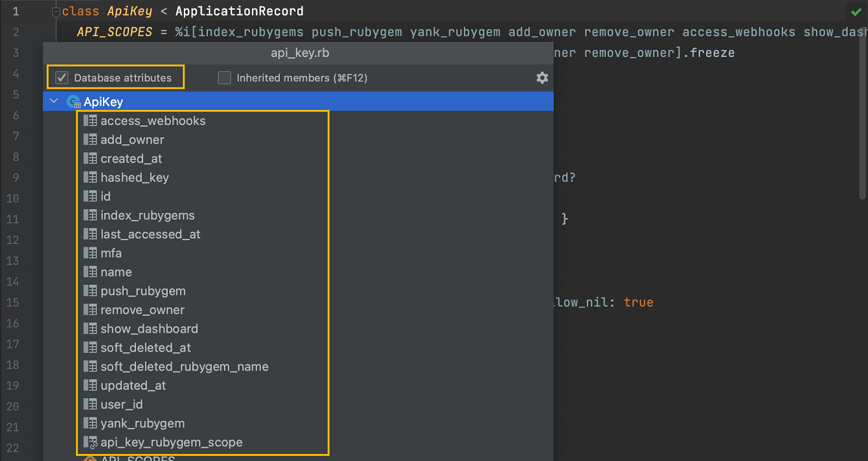This screenshot has height=461, width=868.
Task: Select user_id attribute
Action: point(122,404)
